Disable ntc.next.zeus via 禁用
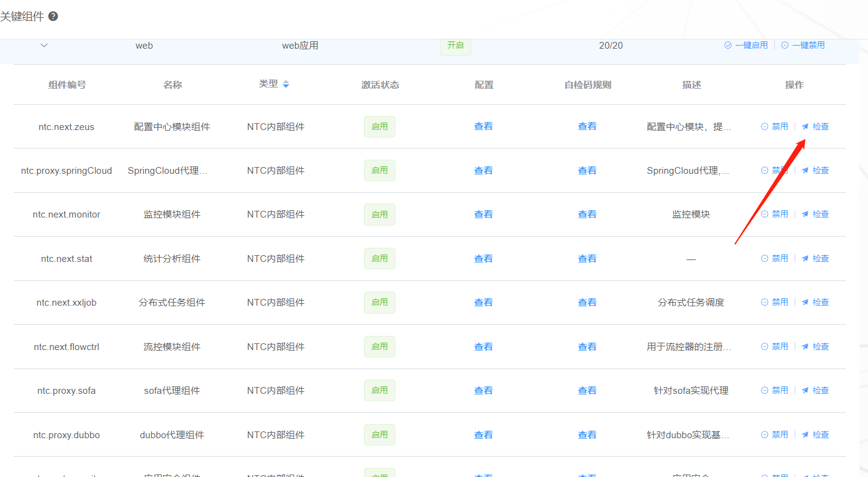Image resolution: width=868 pixels, height=477 pixels. coord(774,126)
